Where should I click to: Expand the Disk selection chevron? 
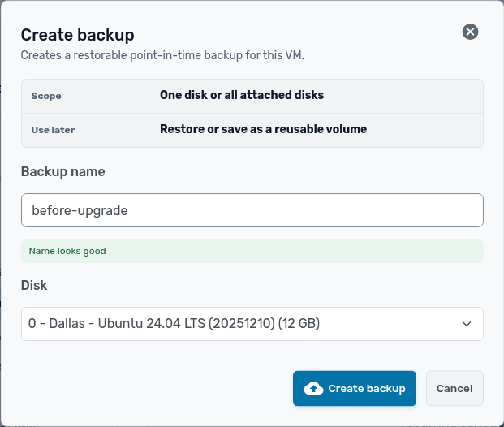pyautogui.click(x=467, y=324)
